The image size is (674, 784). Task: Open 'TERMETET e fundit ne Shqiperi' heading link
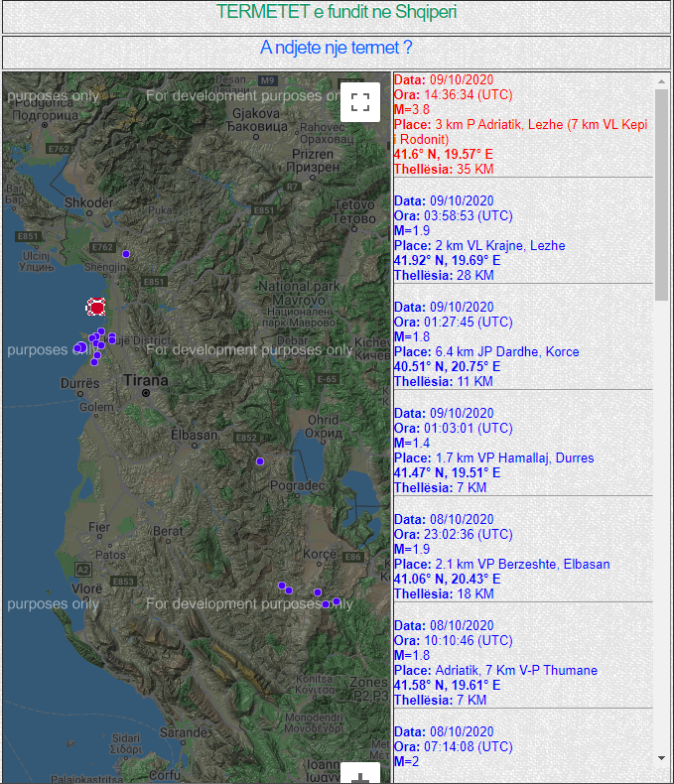click(x=336, y=12)
